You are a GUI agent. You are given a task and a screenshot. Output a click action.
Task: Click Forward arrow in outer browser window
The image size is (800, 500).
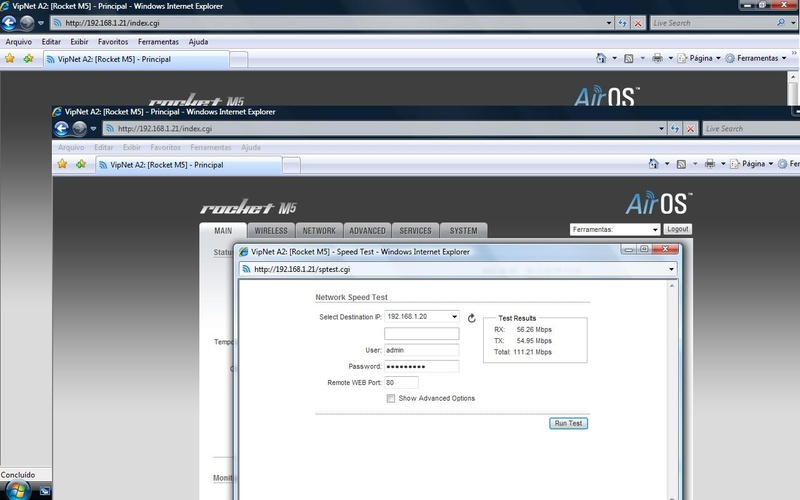(27, 23)
